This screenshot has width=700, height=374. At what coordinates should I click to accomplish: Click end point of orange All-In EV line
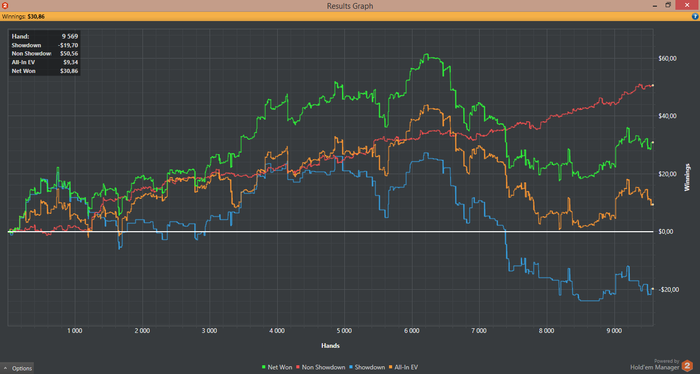click(653, 204)
